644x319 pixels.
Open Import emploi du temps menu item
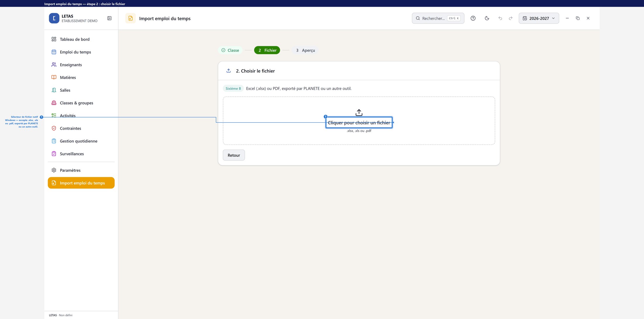point(81,183)
